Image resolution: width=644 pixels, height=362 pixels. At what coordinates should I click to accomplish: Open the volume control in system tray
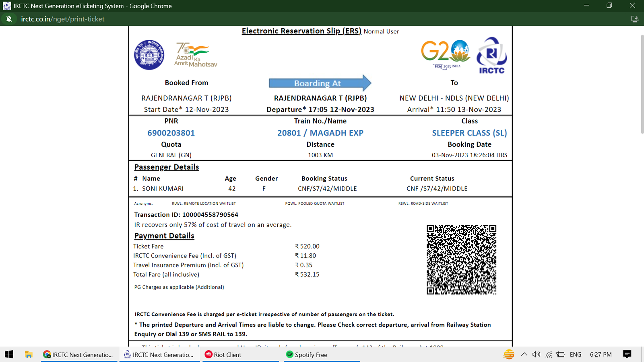click(536, 354)
